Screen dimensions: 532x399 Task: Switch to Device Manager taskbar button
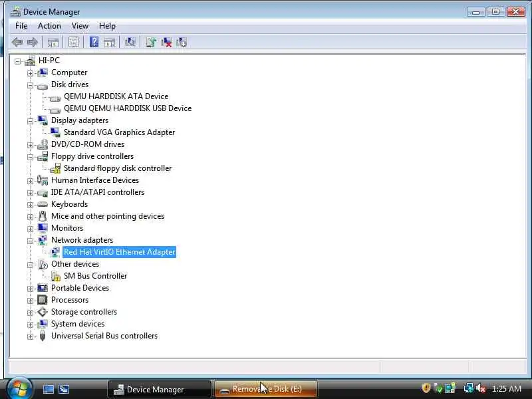tap(159, 389)
